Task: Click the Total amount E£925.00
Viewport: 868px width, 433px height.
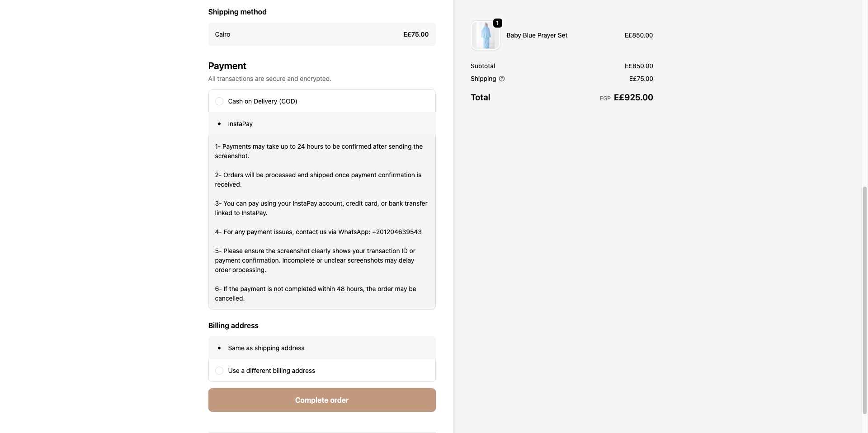Action: click(633, 98)
